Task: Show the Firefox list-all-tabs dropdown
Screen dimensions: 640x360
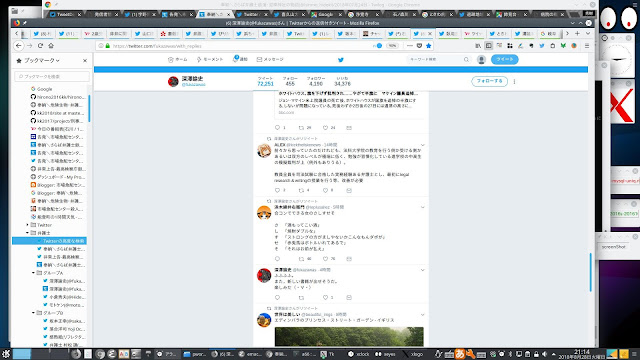Action: 588,33
